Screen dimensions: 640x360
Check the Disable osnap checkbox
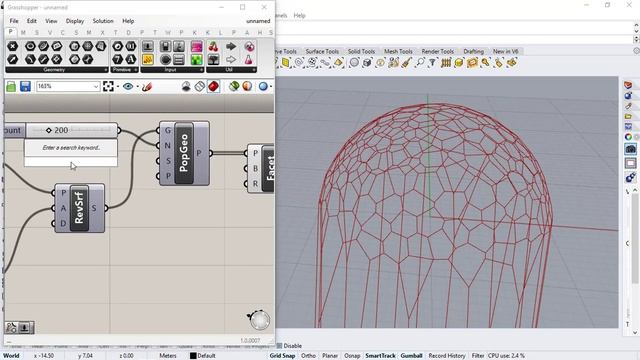tap(280, 346)
